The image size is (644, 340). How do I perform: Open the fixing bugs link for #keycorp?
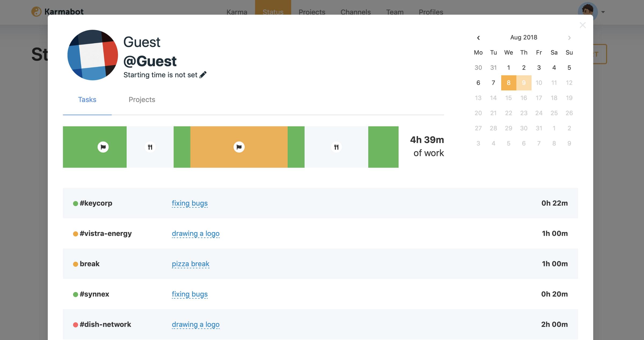click(x=189, y=203)
